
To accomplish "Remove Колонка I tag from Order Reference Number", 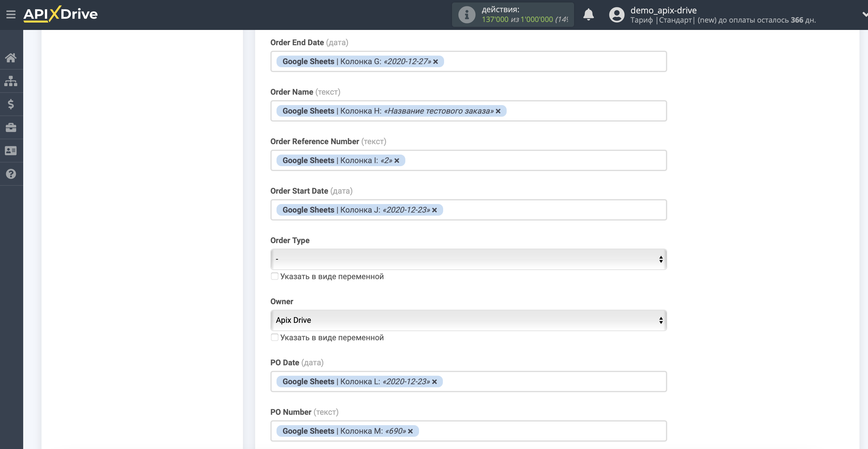I will coord(396,161).
